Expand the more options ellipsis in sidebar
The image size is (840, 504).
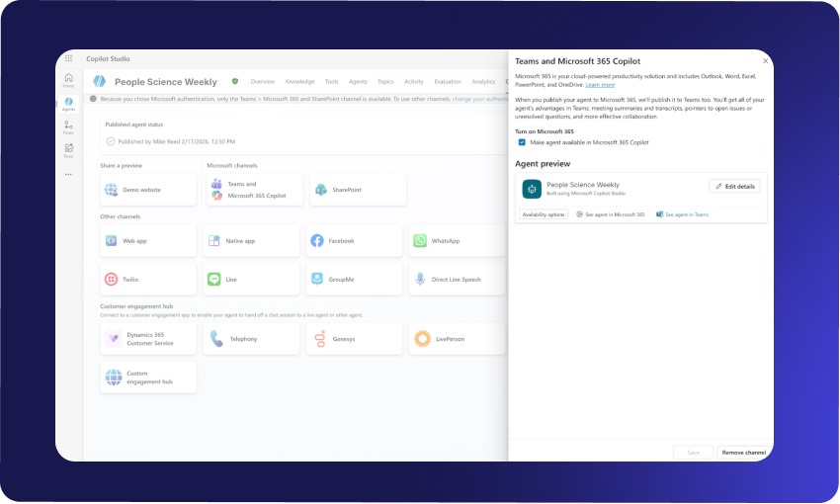tap(68, 174)
